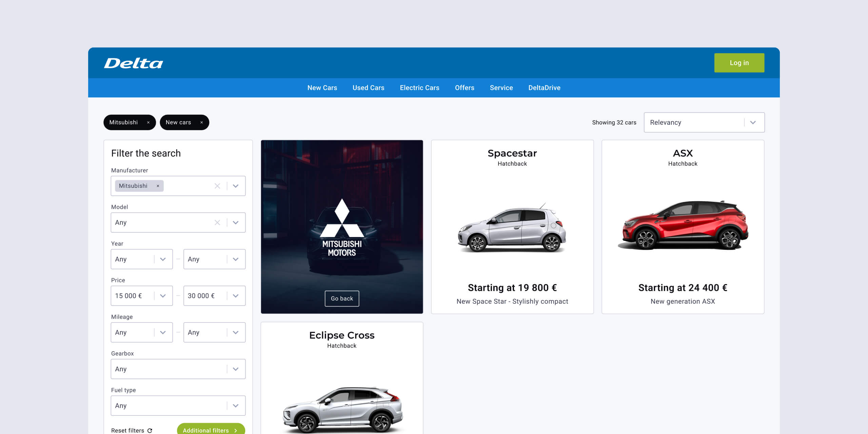Remove the Mitsubishi black filter tag
The image size is (868, 434).
[148, 122]
